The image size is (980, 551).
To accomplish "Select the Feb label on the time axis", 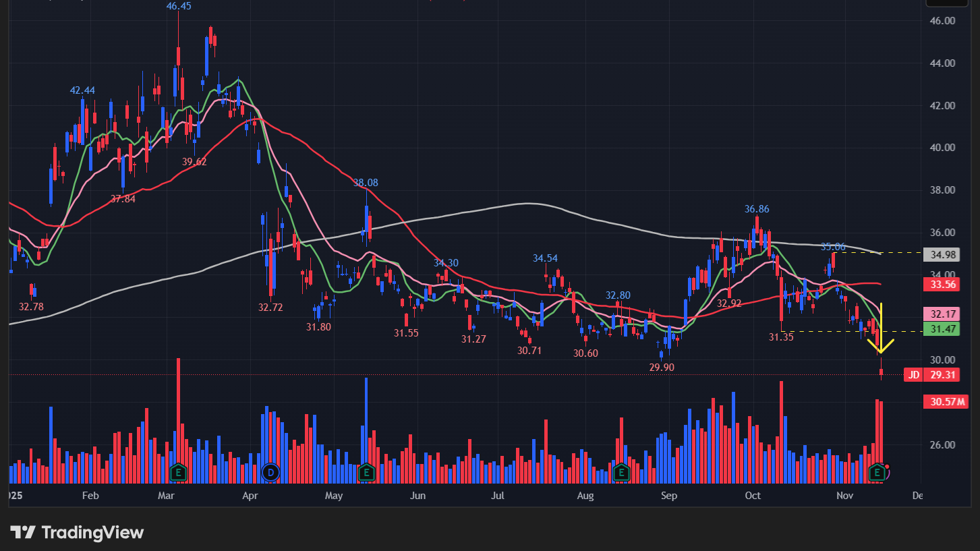I will (x=90, y=496).
